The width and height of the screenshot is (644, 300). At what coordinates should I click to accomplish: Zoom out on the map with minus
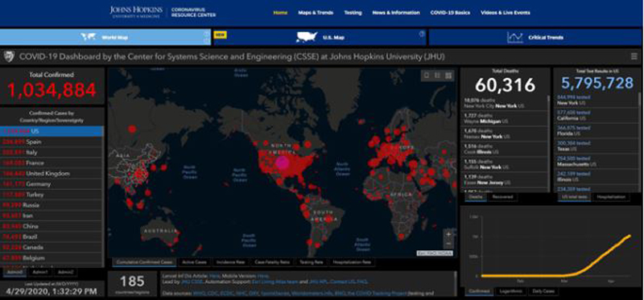(448, 244)
